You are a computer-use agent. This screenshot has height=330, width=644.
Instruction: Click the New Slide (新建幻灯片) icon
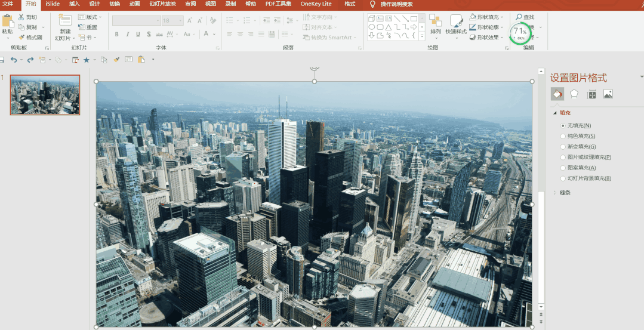tap(65, 20)
